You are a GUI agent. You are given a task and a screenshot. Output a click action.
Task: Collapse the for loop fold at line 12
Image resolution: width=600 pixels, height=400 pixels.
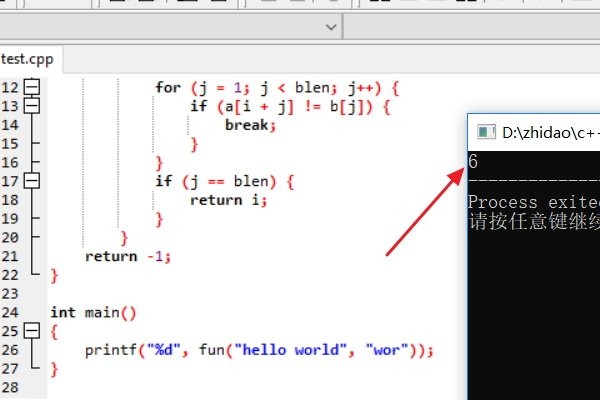[x=33, y=87]
